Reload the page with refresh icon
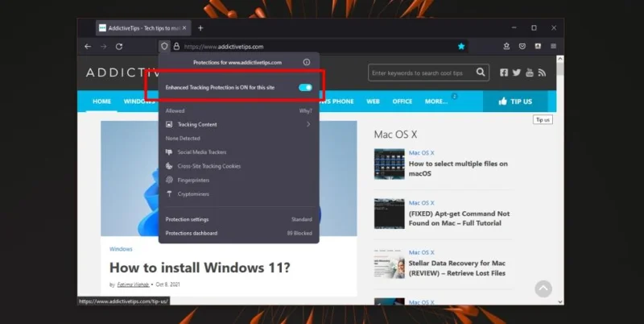 click(119, 47)
